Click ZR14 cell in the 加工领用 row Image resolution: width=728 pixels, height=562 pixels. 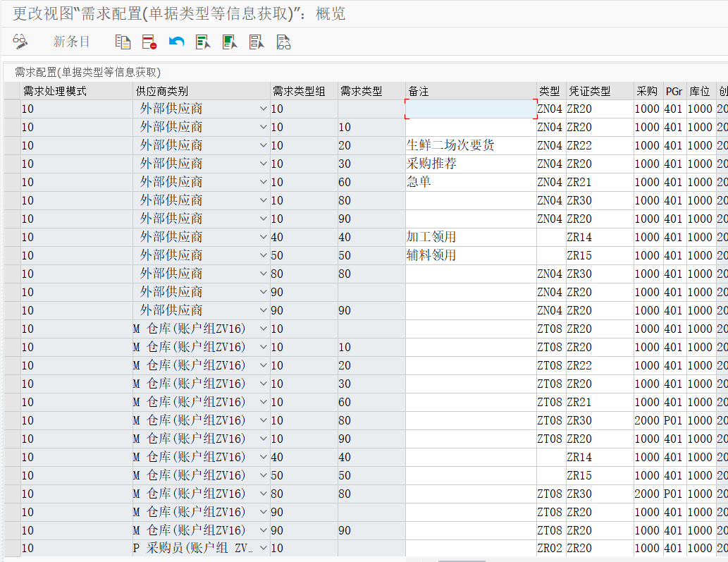(600, 237)
